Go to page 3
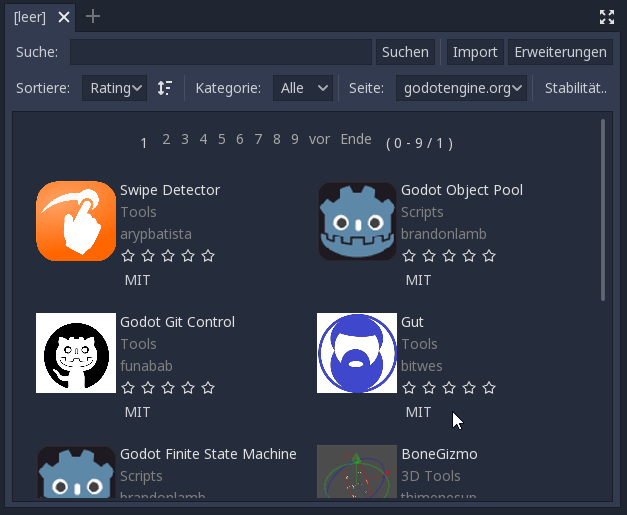 click(x=185, y=139)
